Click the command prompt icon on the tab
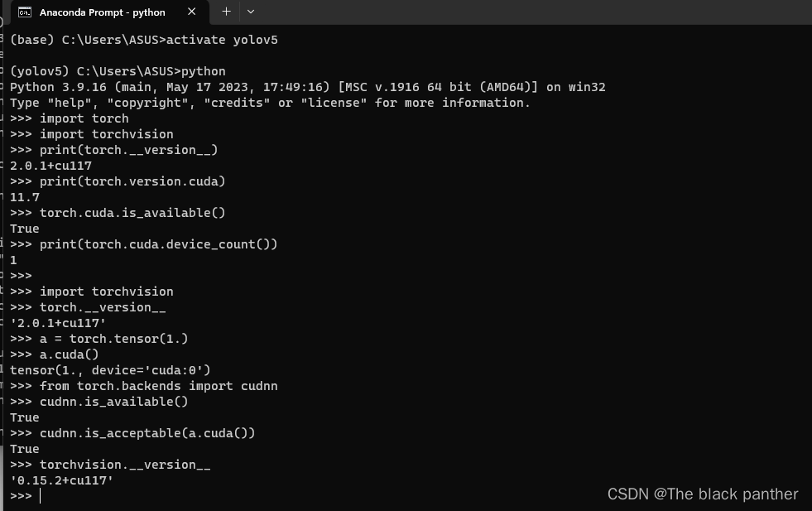The height and width of the screenshot is (511, 812). [x=23, y=12]
